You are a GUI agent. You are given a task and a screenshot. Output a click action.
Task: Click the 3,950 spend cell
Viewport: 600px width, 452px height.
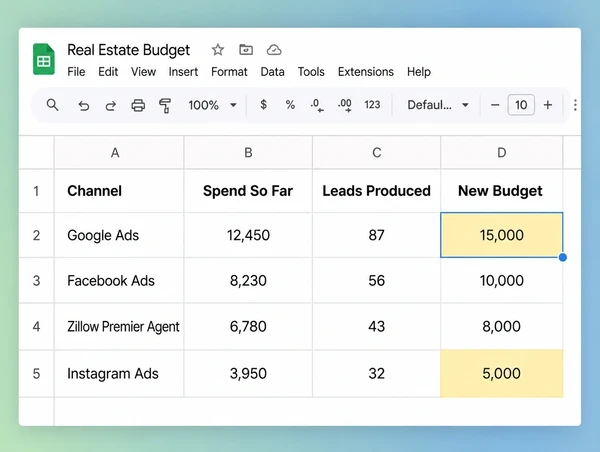[x=248, y=373]
